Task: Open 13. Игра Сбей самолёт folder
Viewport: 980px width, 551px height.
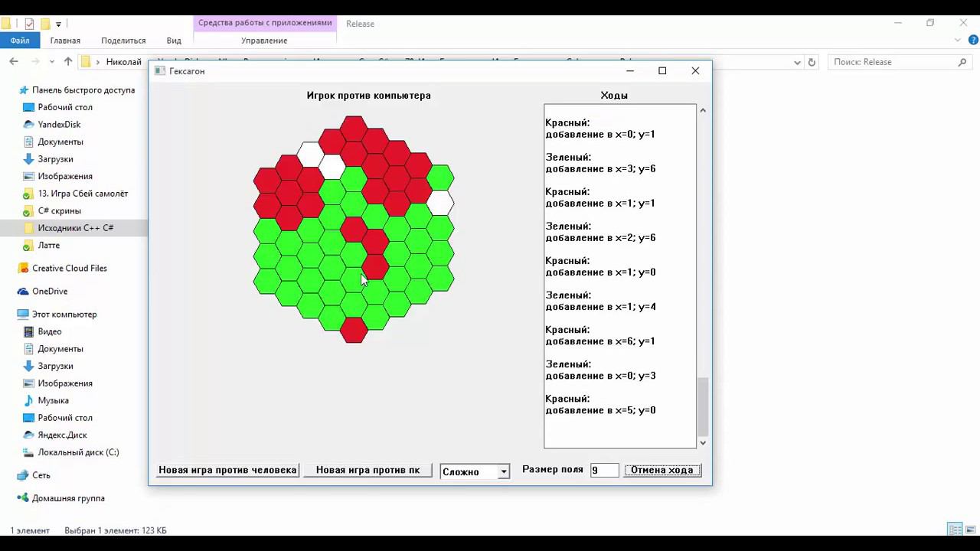Action: tap(83, 194)
